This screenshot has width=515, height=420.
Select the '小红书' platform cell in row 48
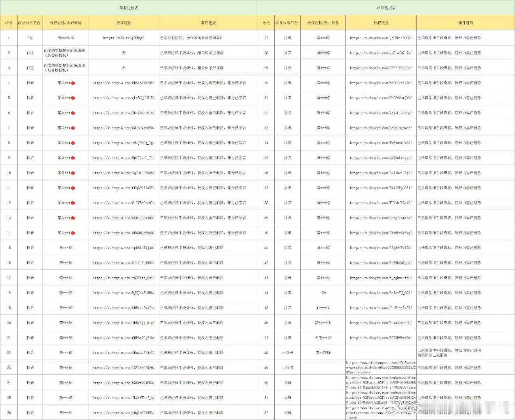[x=287, y=352]
